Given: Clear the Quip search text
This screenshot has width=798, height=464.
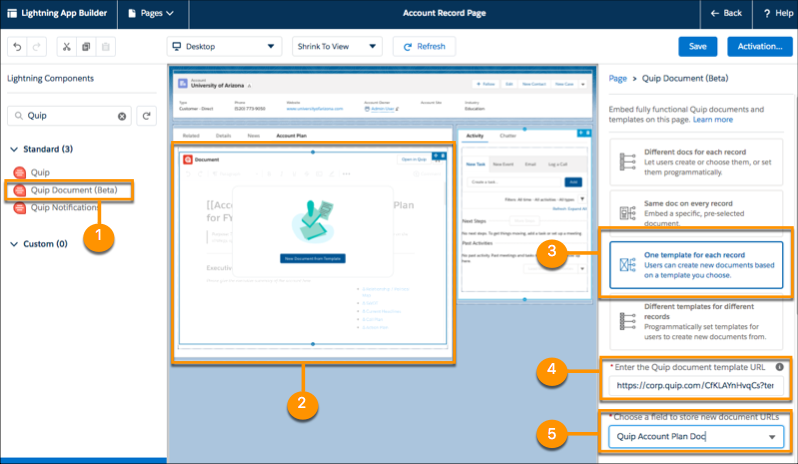Looking at the screenshot, I should [x=122, y=116].
